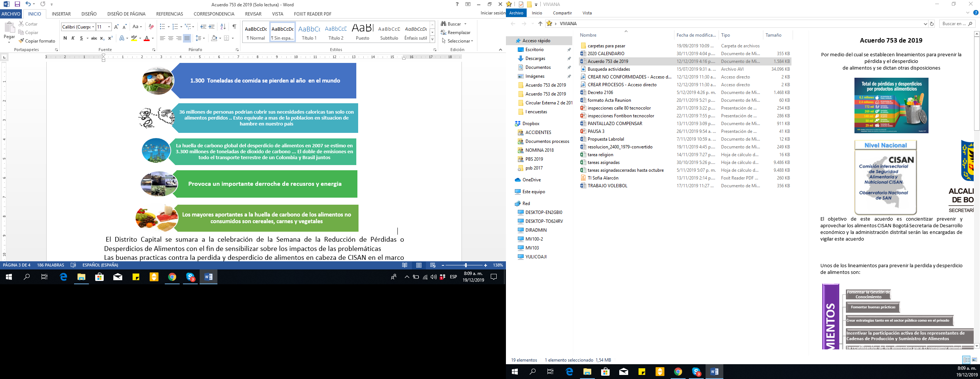Open the font size dropdown
This screenshot has width=980, height=379.
click(x=109, y=27)
